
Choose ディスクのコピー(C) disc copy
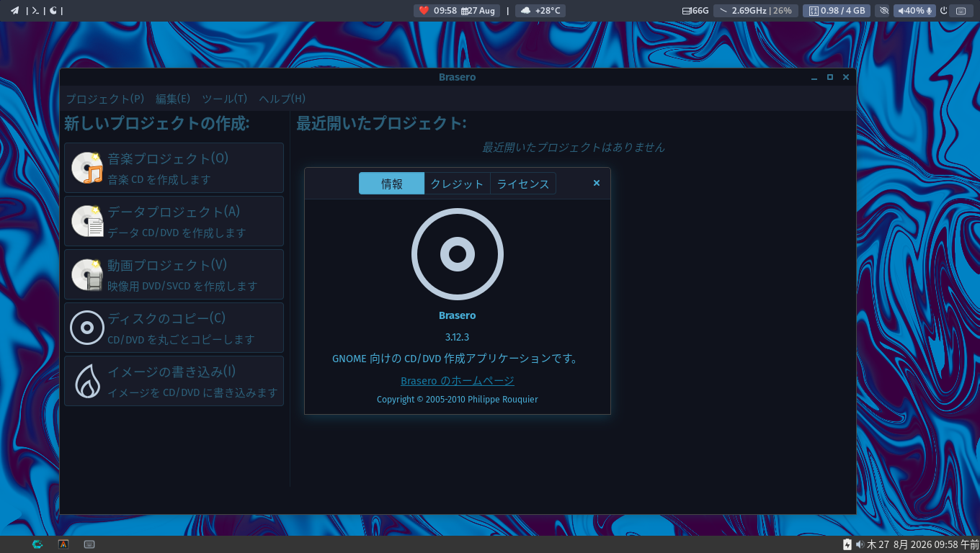click(x=174, y=328)
